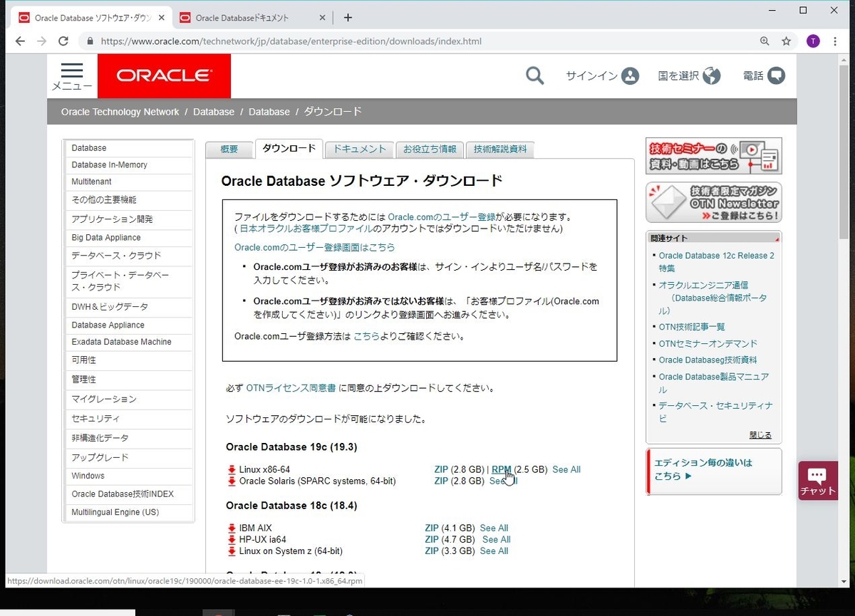Open the チャット chat widget
Image resolution: width=855 pixels, height=616 pixels.
[x=818, y=480]
